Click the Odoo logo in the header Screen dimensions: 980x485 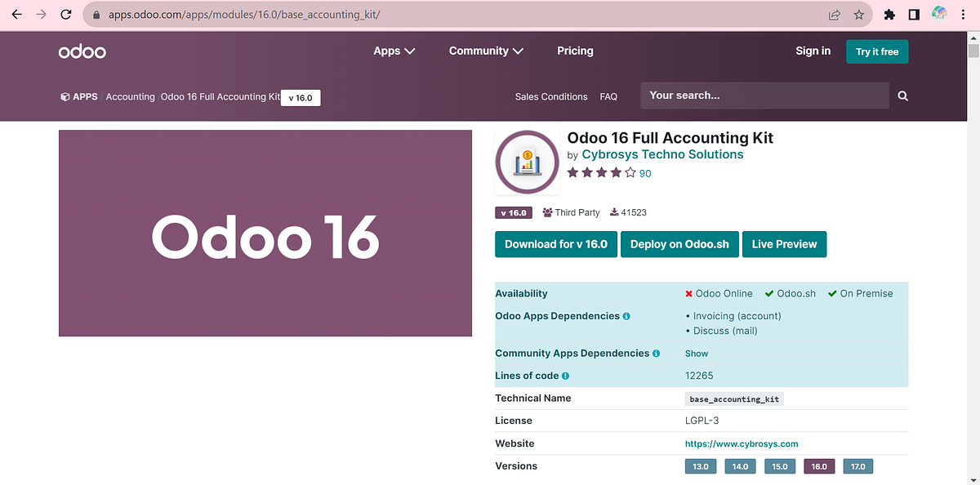(x=82, y=51)
